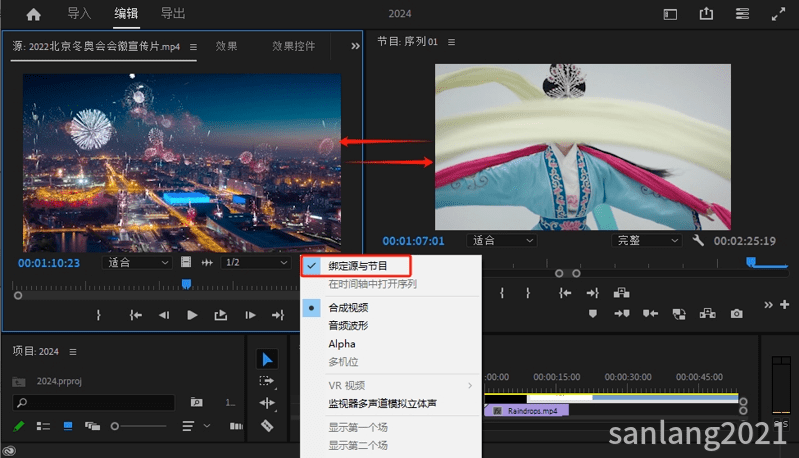
Task: Open the 项目: 2024 panel menu
Action: point(73,352)
